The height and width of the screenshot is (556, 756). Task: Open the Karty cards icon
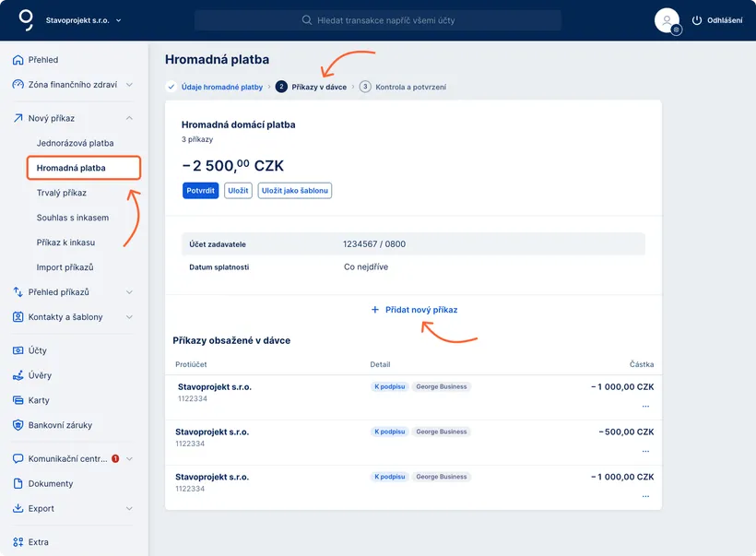pyautogui.click(x=17, y=400)
